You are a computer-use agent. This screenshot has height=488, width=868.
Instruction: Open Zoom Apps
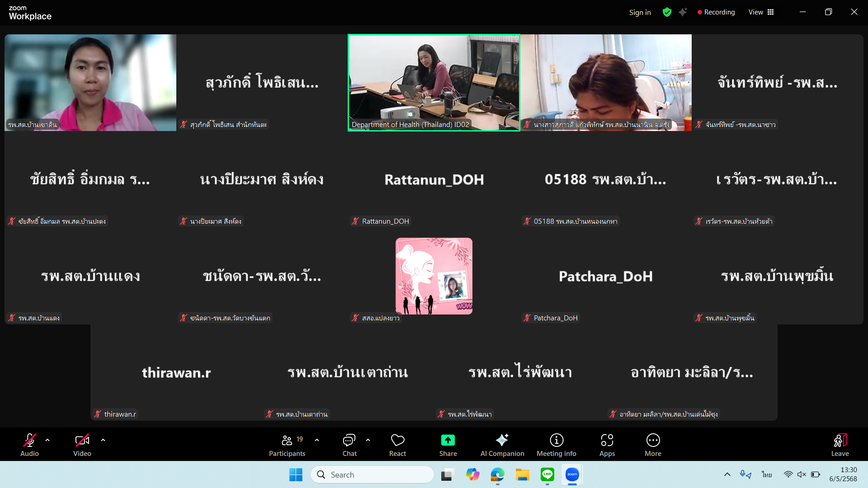pyautogui.click(x=607, y=445)
